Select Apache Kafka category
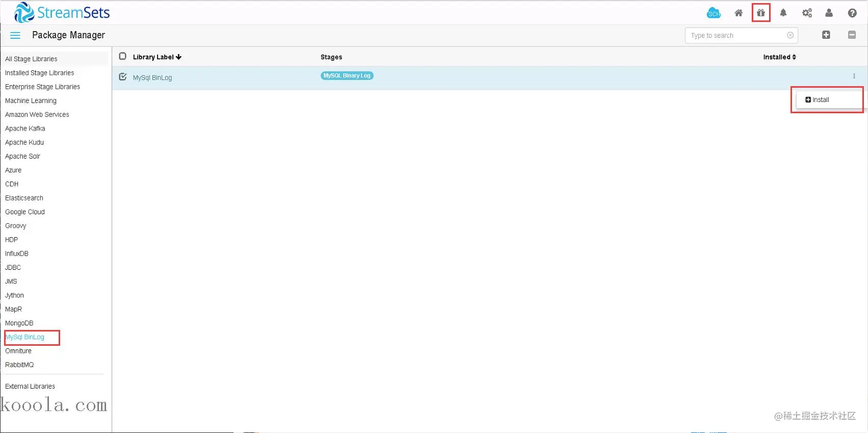 click(25, 129)
